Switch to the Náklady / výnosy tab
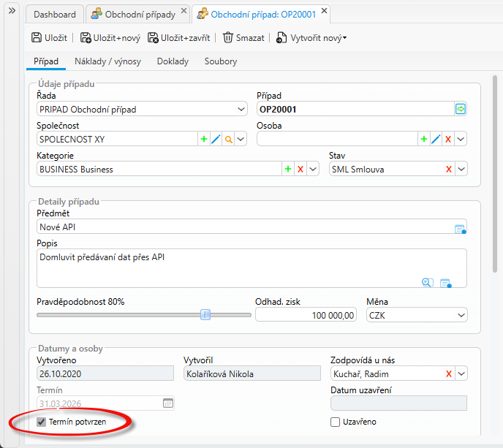This screenshot has height=448, width=503. point(107,61)
